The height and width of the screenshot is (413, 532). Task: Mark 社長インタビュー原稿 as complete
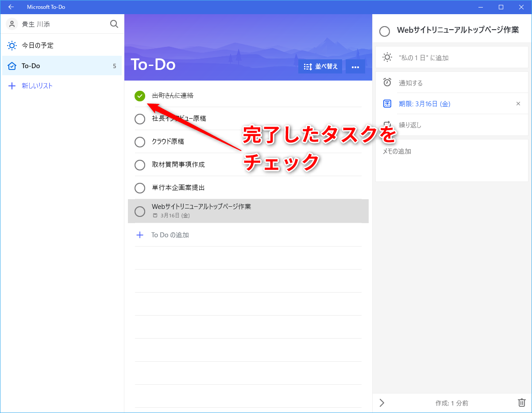point(140,119)
